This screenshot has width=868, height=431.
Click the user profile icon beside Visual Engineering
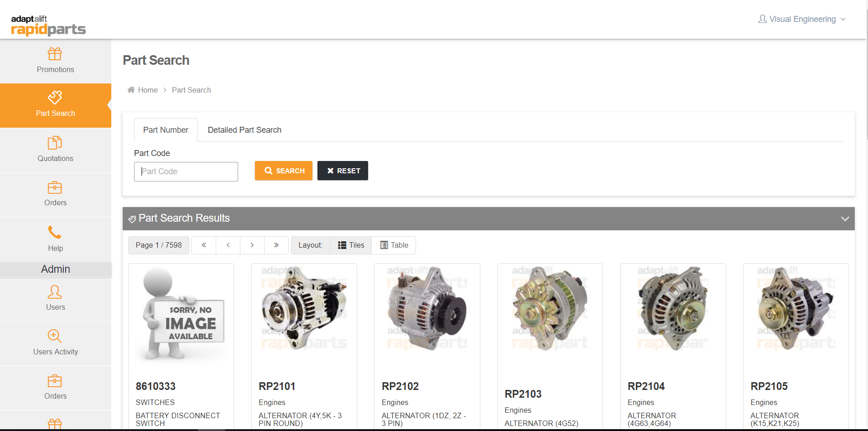(x=762, y=19)
